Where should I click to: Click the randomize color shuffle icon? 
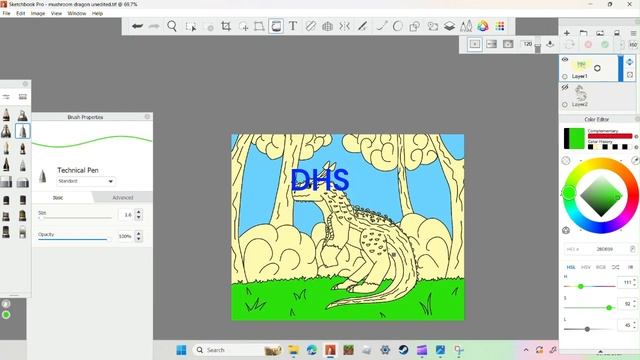pos(616,267)
